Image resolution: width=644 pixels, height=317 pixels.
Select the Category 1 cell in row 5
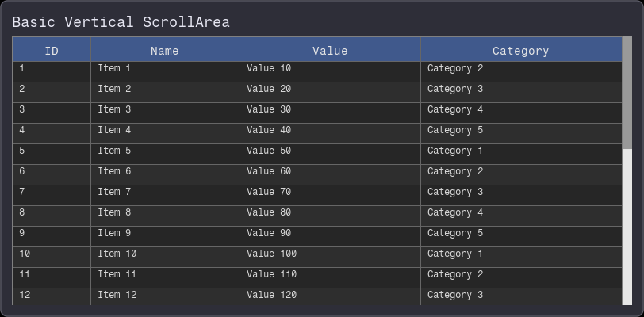(x=520, y=151)
